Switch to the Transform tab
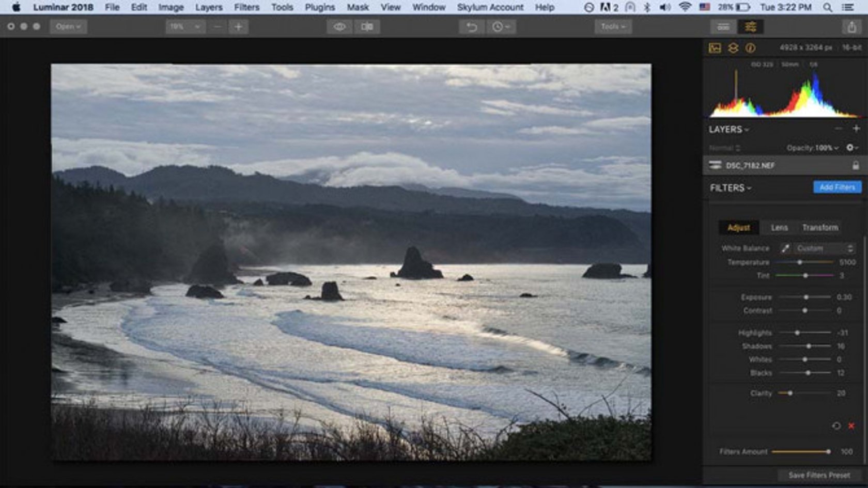This screenshot has height=488, width=868. 820,227
